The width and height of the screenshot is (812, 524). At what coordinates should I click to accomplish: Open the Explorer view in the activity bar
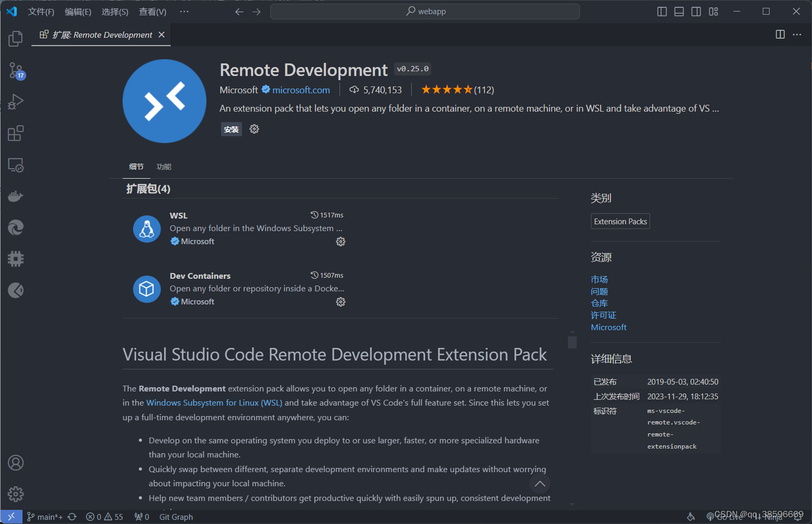(x=15, y=38)
